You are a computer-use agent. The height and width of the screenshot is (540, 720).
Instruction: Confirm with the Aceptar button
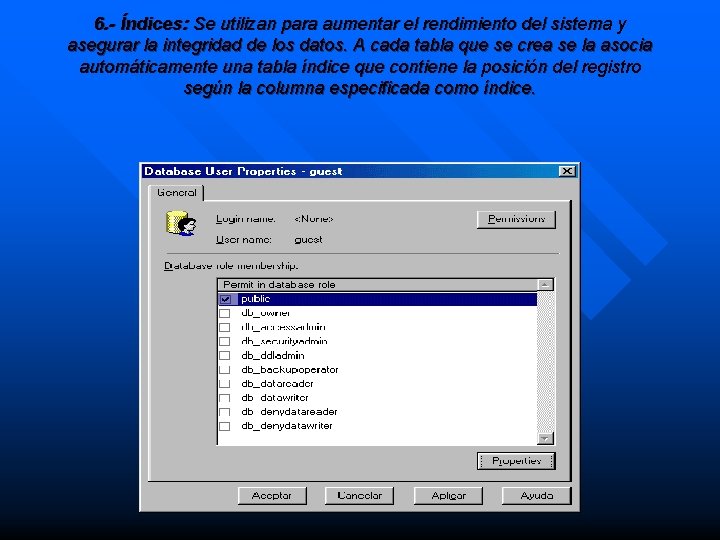(272, 496)
